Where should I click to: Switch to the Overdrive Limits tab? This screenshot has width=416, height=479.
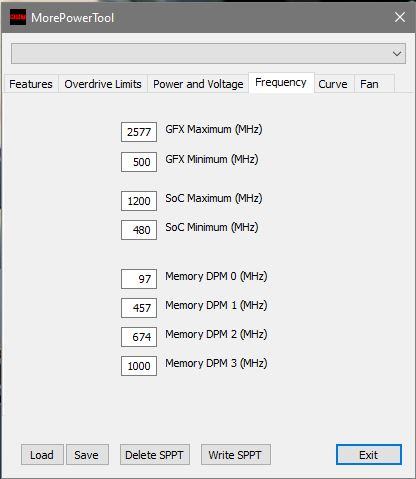103,84
